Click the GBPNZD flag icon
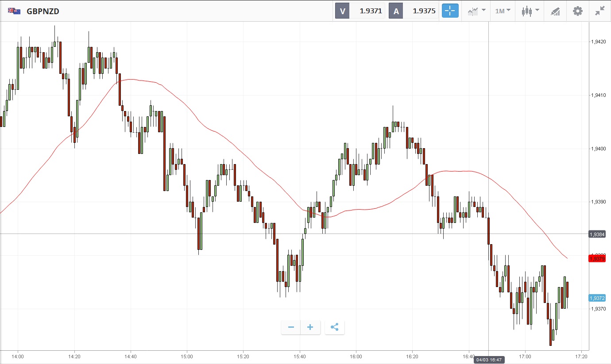The image size is (611, 364). [x=14, y=11]
